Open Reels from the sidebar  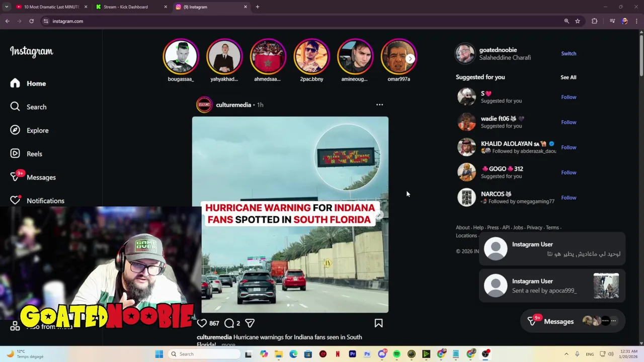pyautogui.click(x=27, y=154)
